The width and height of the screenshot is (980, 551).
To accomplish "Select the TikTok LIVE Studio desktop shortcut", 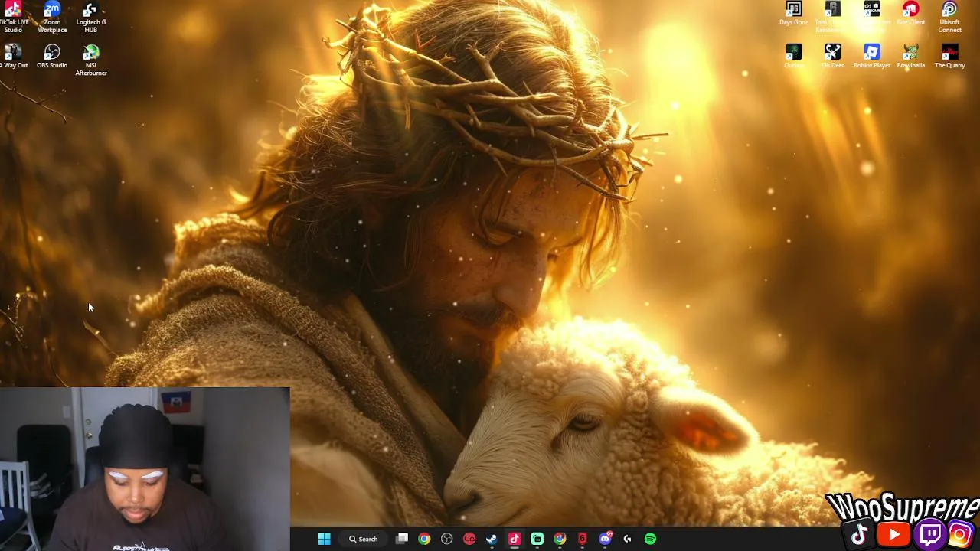I will click(x=14, y=17).
